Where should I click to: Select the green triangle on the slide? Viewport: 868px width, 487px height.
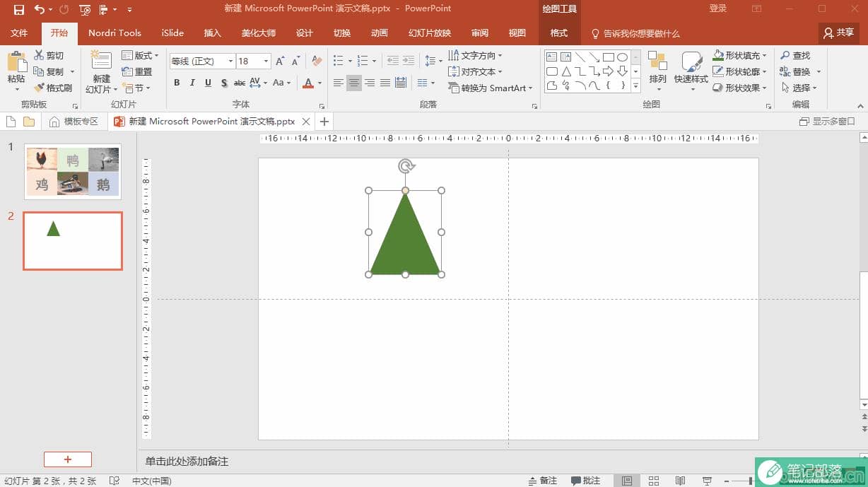tap(405, 240)
